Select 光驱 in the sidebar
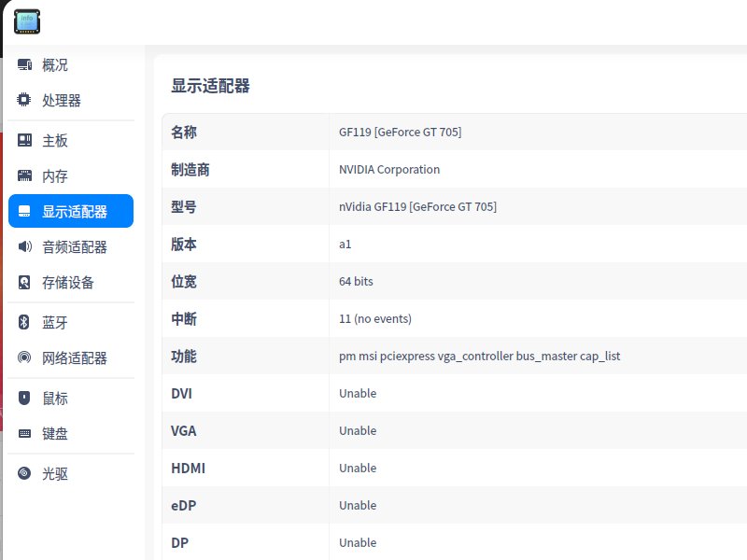The height and width of the screenshot is (560, 747). (71, 473)
